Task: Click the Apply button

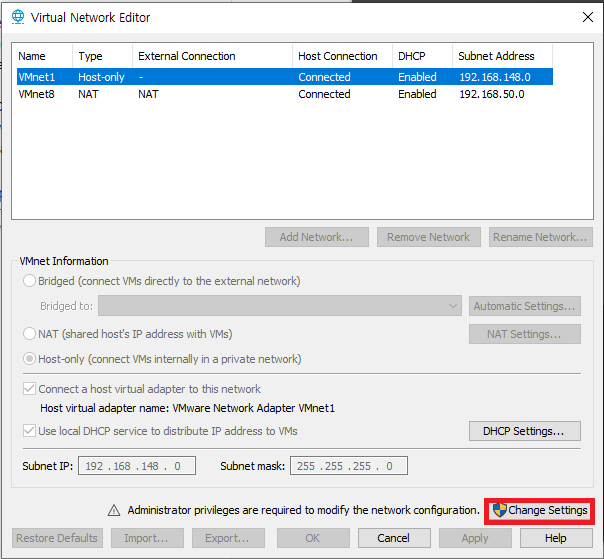Action: [475, 538]
